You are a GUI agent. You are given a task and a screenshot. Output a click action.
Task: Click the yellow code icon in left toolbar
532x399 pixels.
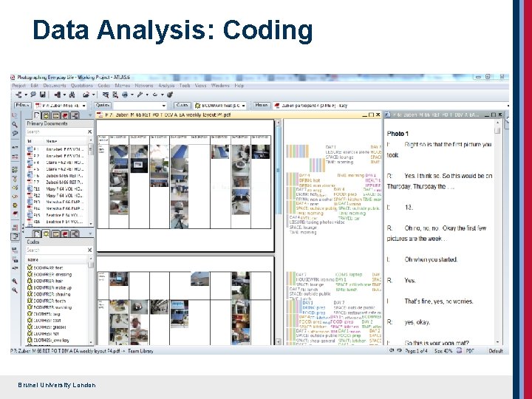15,205
